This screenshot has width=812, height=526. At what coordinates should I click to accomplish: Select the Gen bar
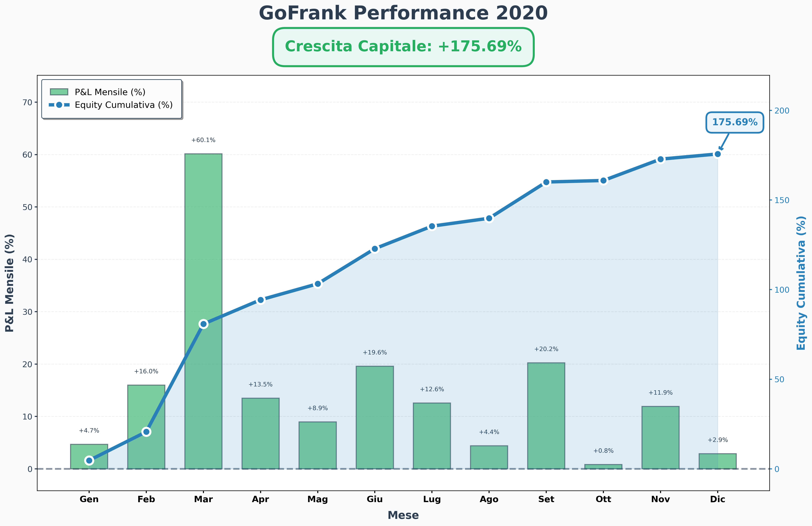click(x=89, y=456)
